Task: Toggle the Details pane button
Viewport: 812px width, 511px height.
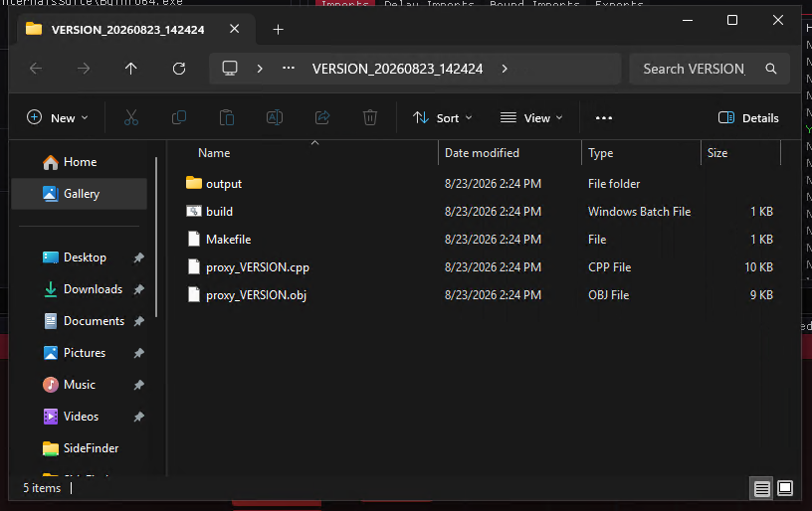Action: click(x=748, y=118)
